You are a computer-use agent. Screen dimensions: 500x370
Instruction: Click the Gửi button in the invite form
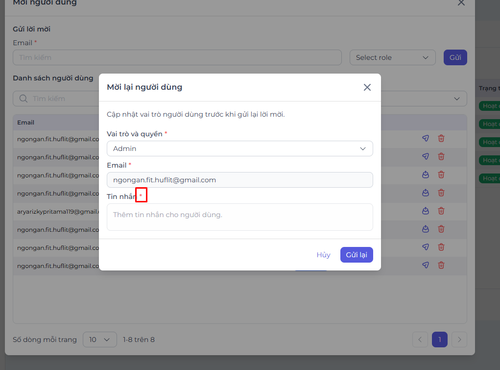coord(455,58)
